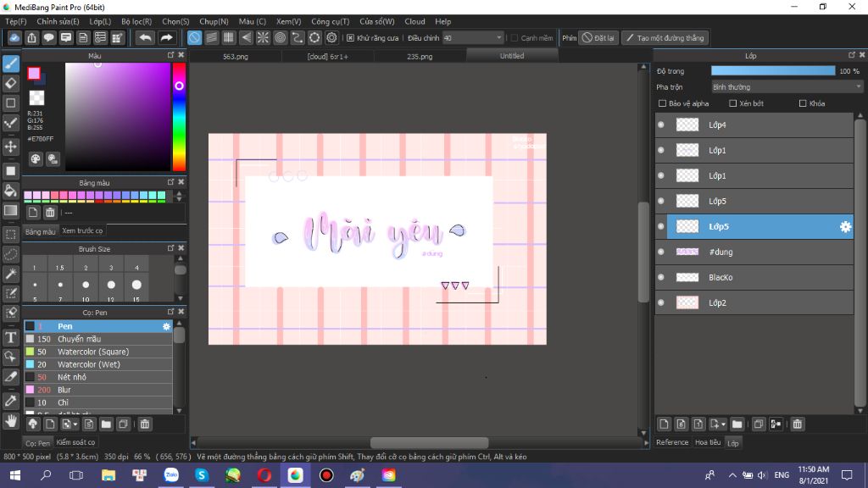Click the Undo arrow in toolbar
This screenshot has height=488, width=868.
pos(145,38)
